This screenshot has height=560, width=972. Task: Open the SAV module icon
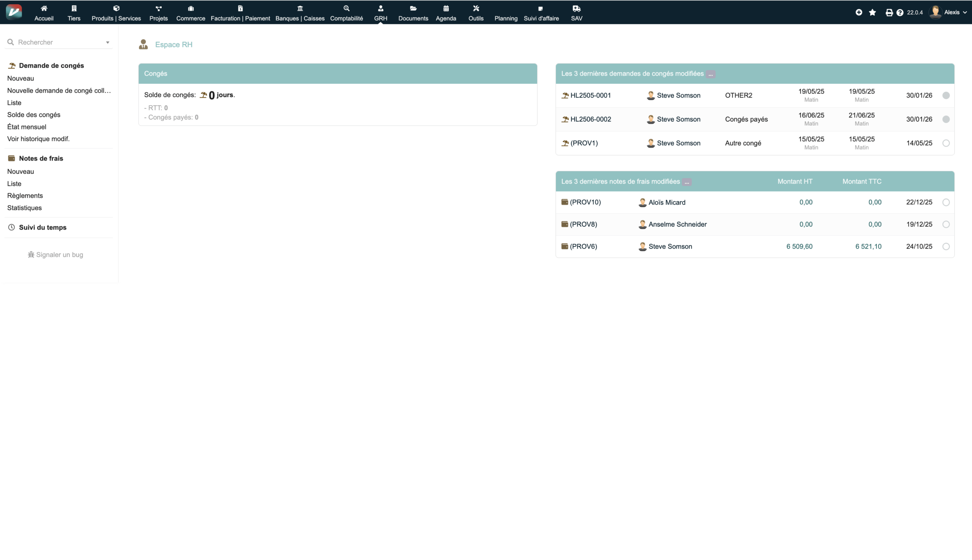576,9
